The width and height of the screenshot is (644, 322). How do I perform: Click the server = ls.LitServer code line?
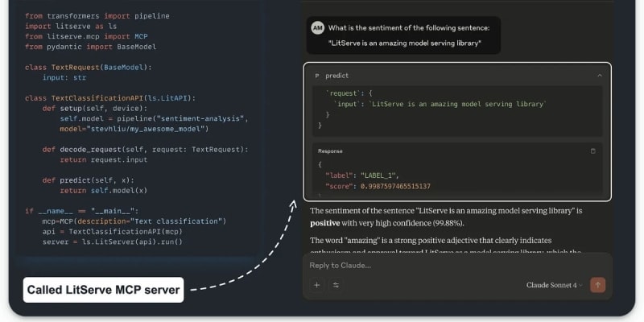coord(113,242)
